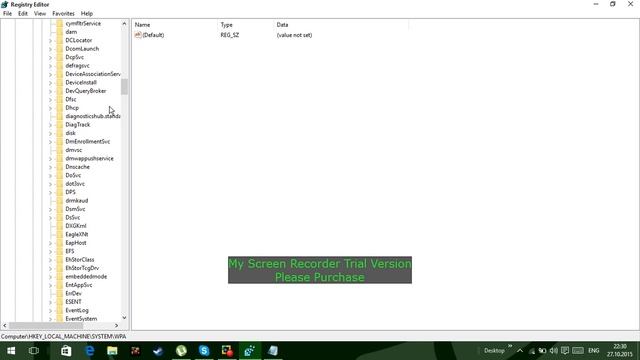The height and width of the screenshot is (360, 640).
Task: Click the tree's horizontal scrollbar thumb
Action: click(x=46, y=326)
